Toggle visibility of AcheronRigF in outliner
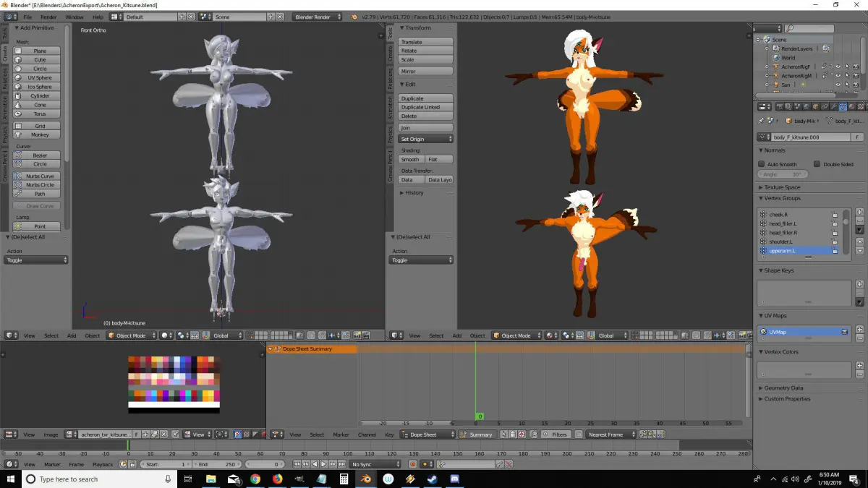Image resolution: width=868 pixels, height=488 pixels. [838, 67]
